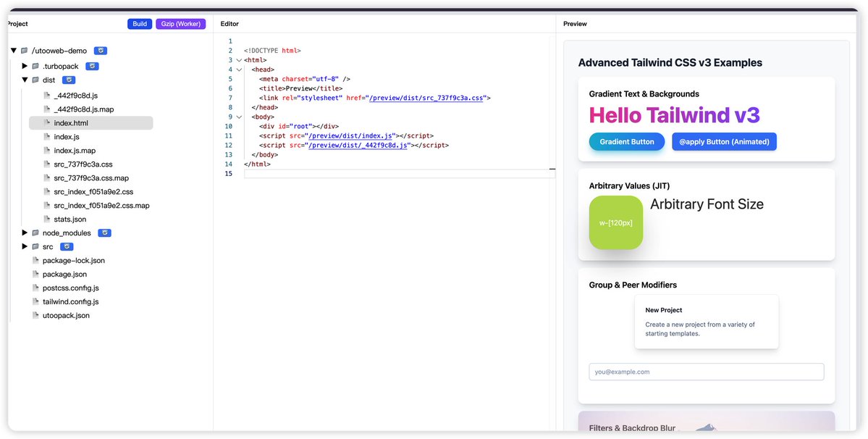
Task: Open postcss.config.js file name
Action: pos(71,288)
